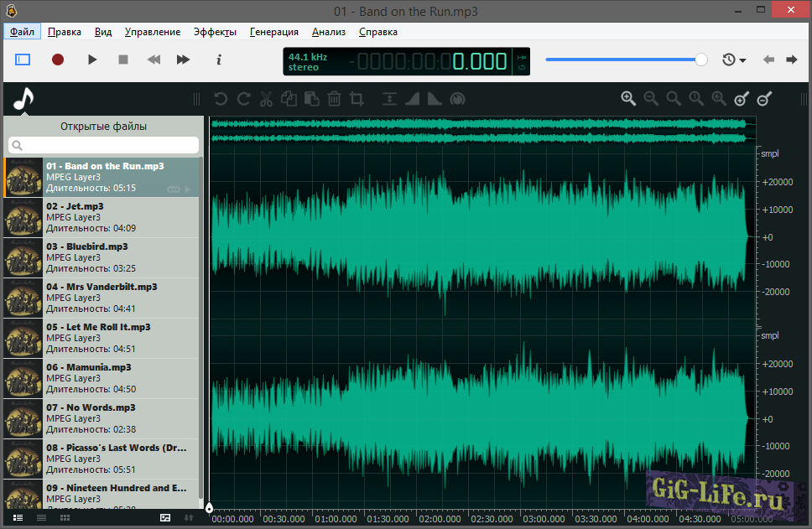812x529 pixels.
Task: Click the Stop playback button
Action: 123,60
